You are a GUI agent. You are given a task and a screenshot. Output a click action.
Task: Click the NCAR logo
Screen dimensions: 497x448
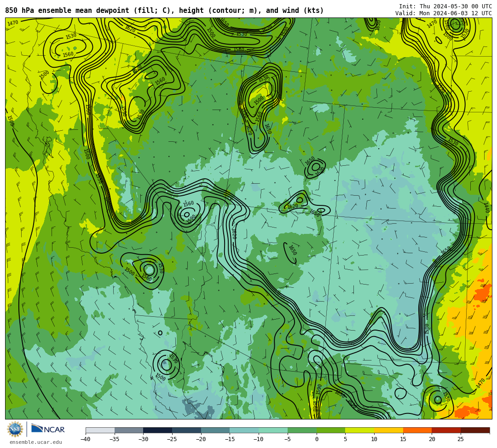click(x=48, y=429)
